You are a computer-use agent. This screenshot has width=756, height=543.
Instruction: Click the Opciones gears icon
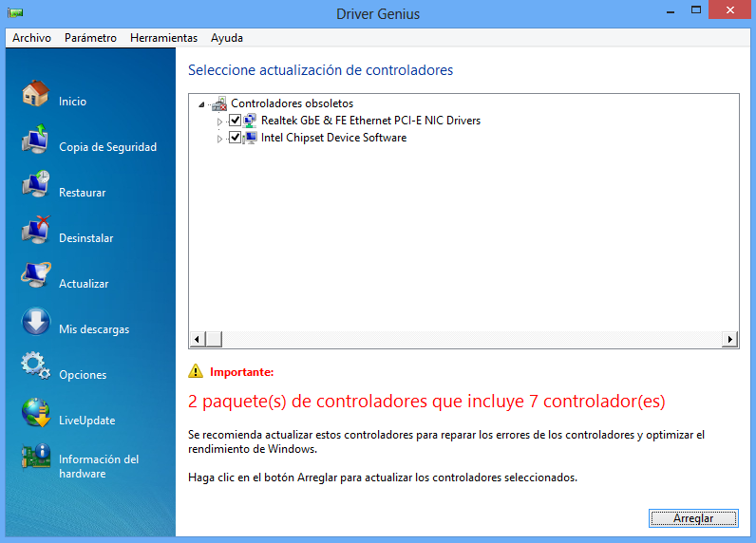click(x=36, y=365)
